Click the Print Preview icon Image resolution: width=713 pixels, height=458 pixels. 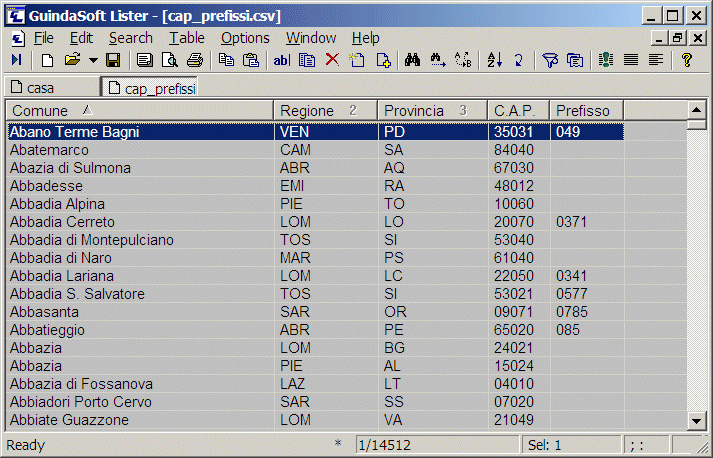click(170, 61)
